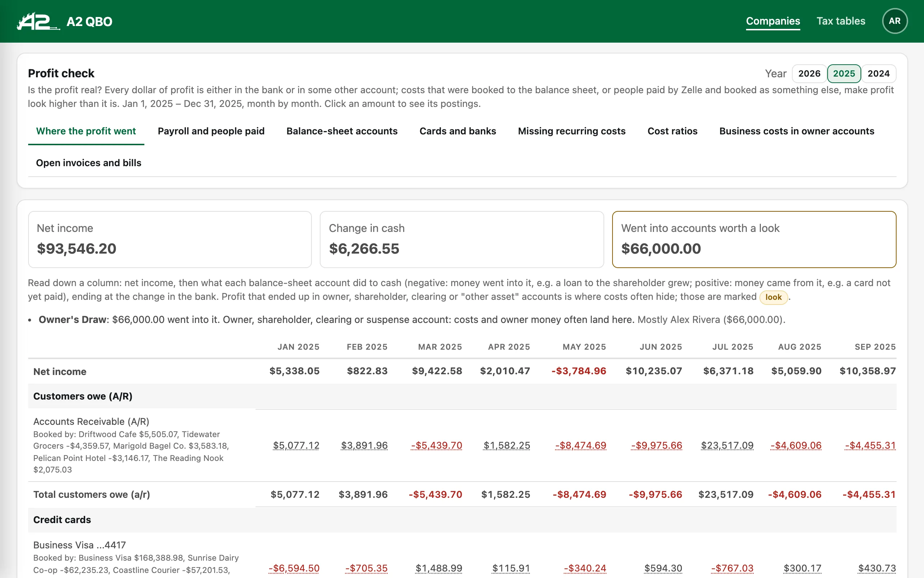Click the Business Visa ...4417 row label
Screen dimensions: 924x578
pyautogui.click(x=79, y=545)
